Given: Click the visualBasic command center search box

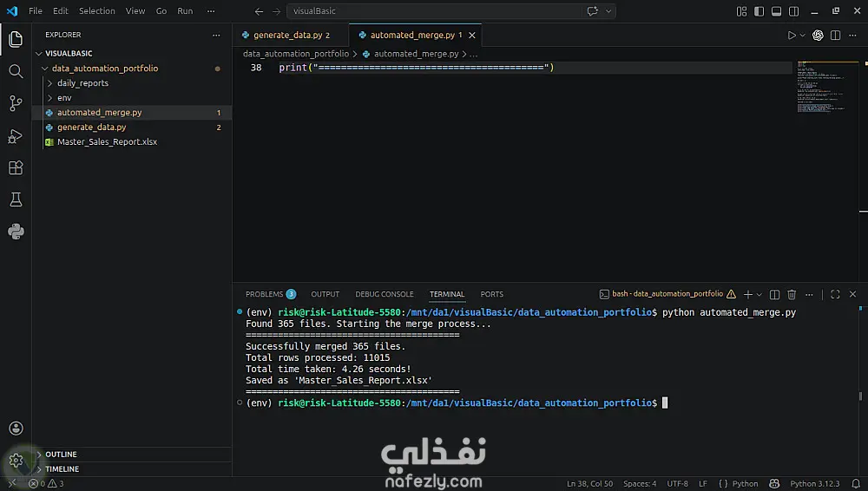Looking at the screenshot, I should pyautogui.click(x=433, y=11).
